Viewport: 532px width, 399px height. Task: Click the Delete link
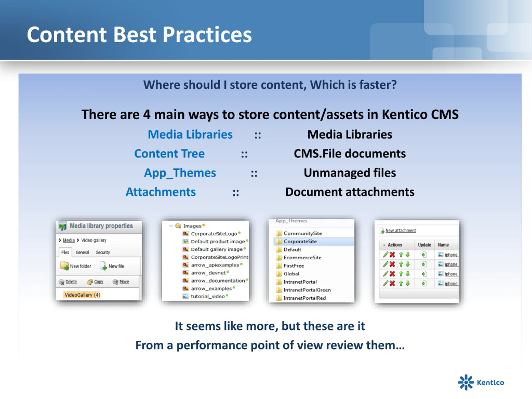click(x=71, y=282)
